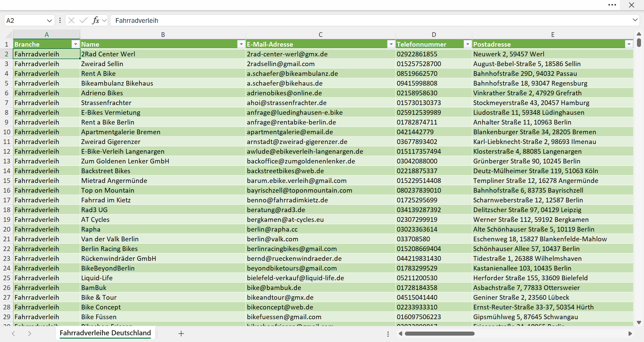
Task: Click the sheet tab bar dots handle
Action: [x=388, y=334]
